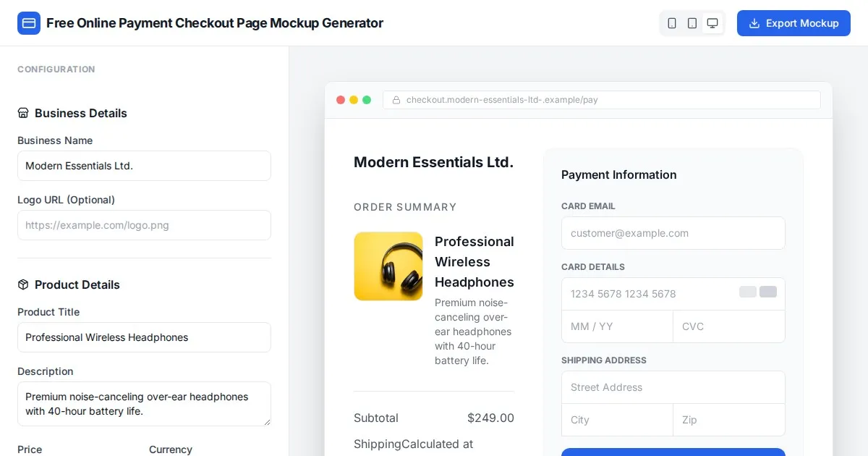Edit the Product Title field

144,337
